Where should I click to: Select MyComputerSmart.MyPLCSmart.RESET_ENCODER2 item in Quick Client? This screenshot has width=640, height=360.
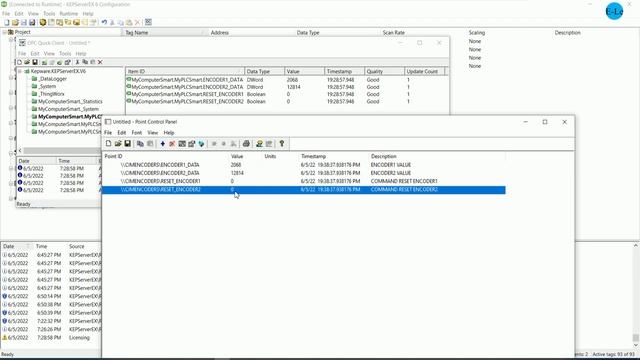185,102
